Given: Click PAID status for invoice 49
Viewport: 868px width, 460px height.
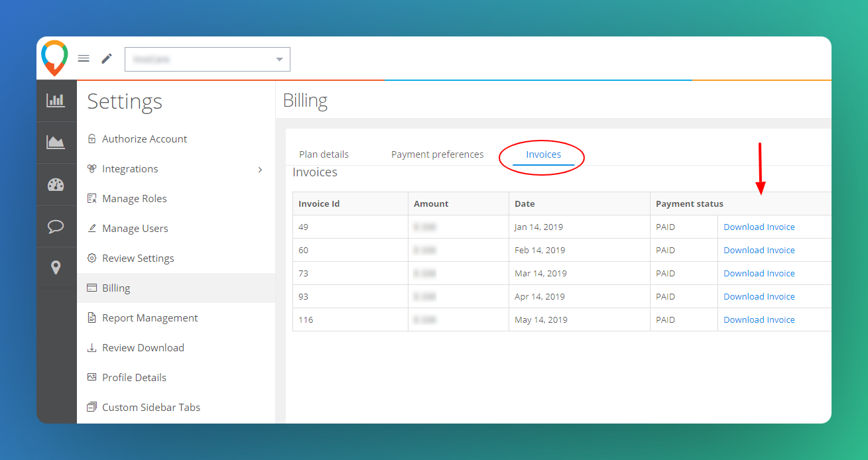Looking at the screenshot, I should point(666,227).
